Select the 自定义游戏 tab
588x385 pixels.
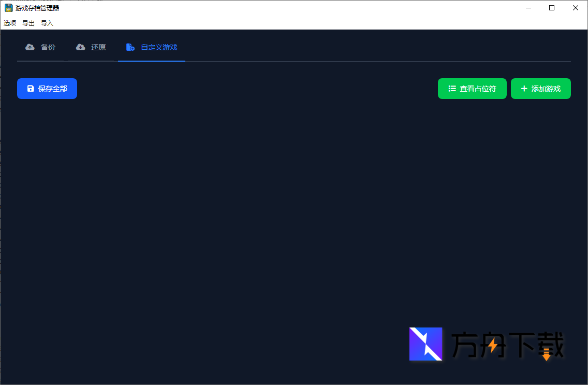[151, 47]
